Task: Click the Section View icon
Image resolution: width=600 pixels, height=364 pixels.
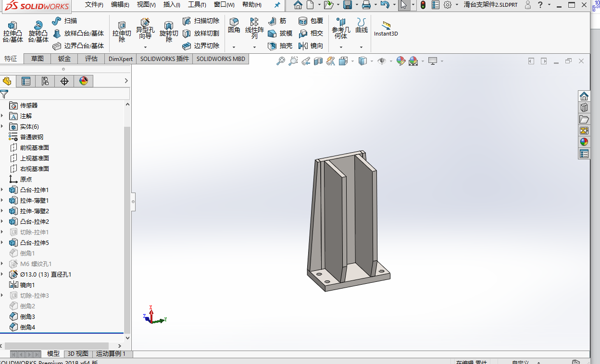Action: [318, 61]
